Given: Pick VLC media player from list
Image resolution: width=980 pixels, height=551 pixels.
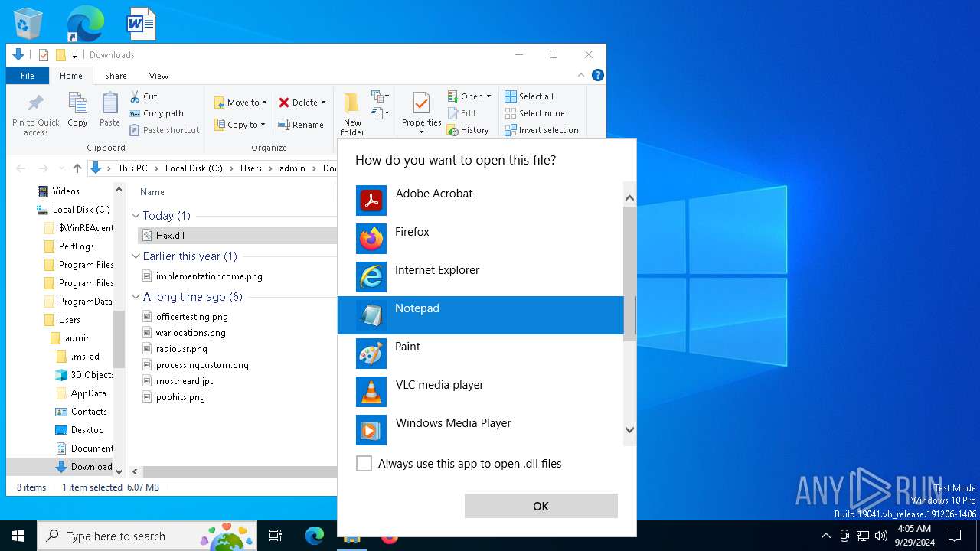Looking at the screenshot, I should (481, 392).
